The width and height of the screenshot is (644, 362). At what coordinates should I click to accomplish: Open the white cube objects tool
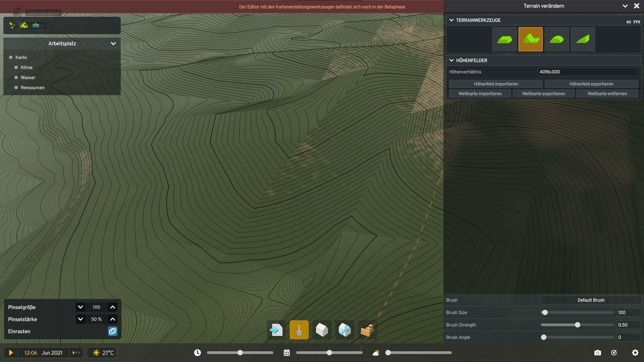pyautogui.click(x=322, y=330)
